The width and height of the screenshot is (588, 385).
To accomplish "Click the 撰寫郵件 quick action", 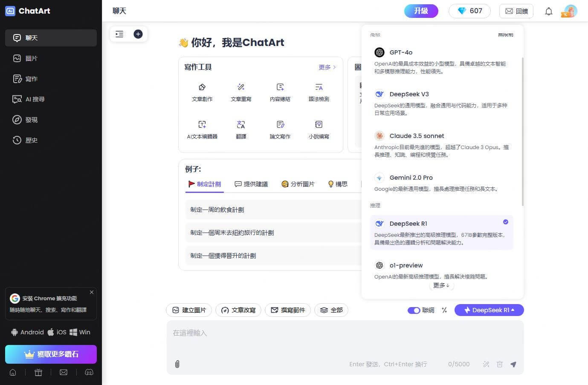I will pyautogui.click(x=288, y=310).
